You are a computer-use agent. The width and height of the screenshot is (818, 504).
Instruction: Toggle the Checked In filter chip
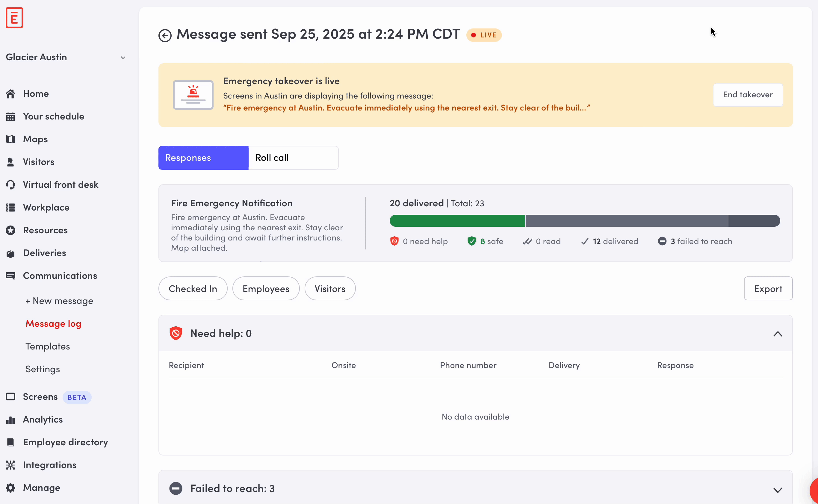pos(193,289)
